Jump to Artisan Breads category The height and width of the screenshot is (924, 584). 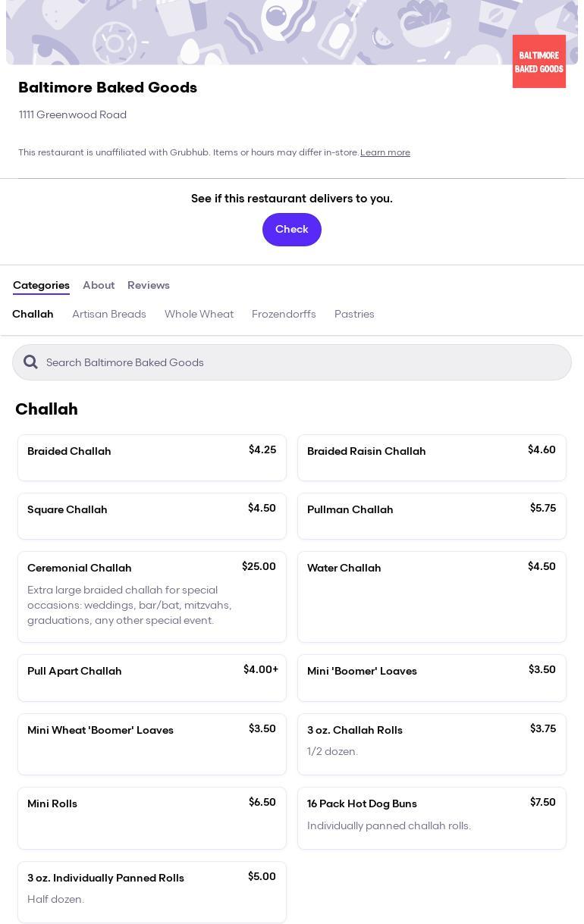click(109, 314)
